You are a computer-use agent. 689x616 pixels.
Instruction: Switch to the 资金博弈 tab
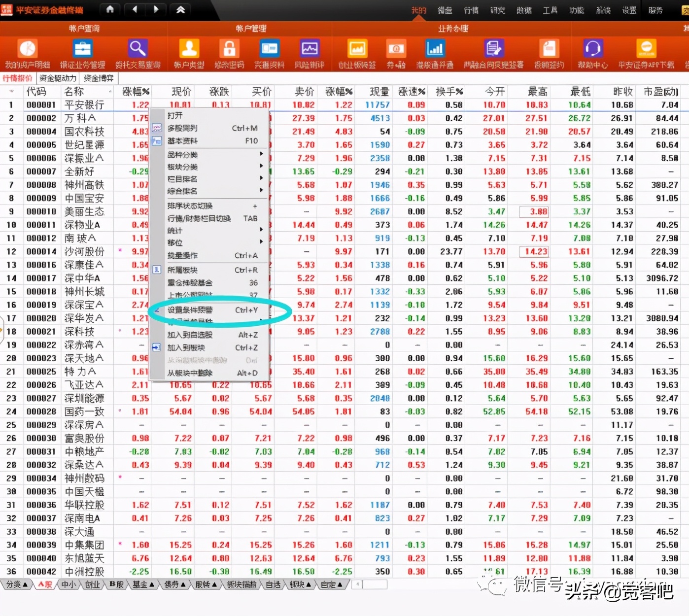98,78
